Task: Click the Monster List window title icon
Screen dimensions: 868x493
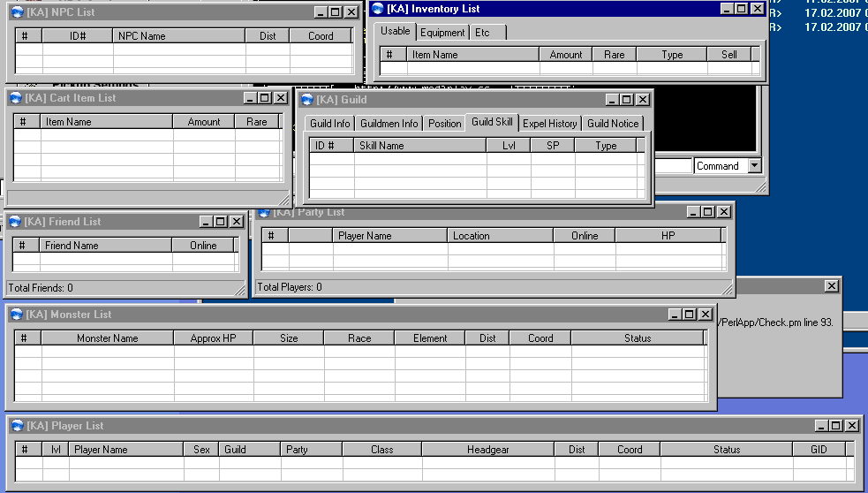Action: tap(17, 315)
